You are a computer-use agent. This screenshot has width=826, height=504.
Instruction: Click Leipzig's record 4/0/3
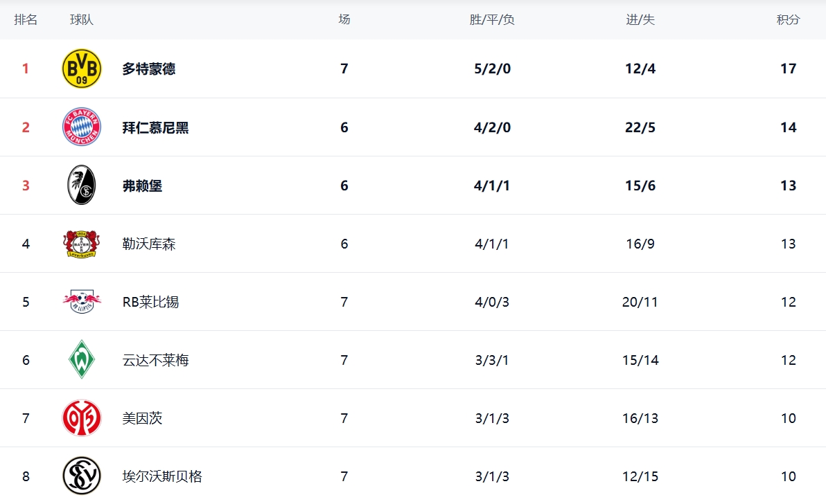pos(492,302)
